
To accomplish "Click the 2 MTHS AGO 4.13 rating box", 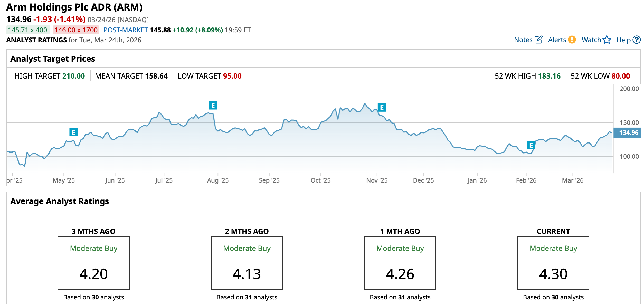I will 247,263.
